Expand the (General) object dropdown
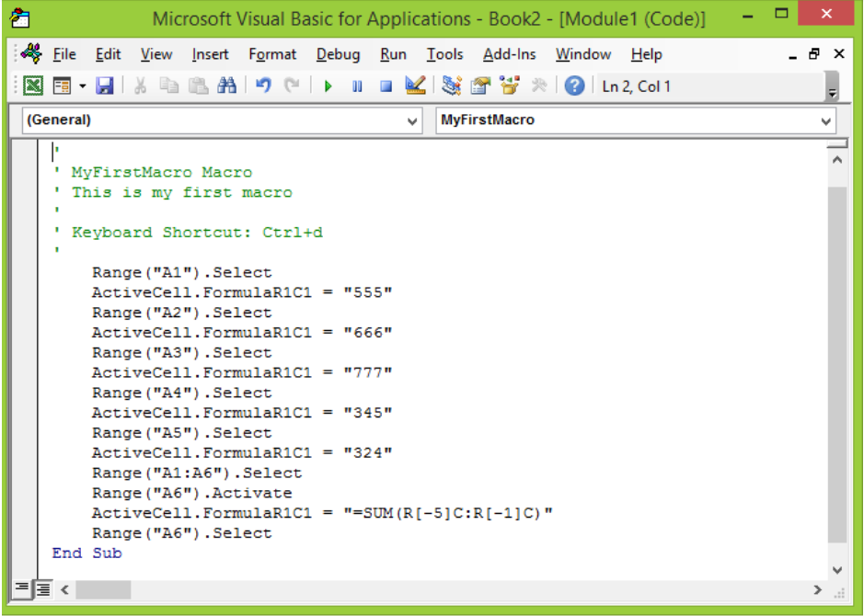864x616 pixels. tap(411, 120)
